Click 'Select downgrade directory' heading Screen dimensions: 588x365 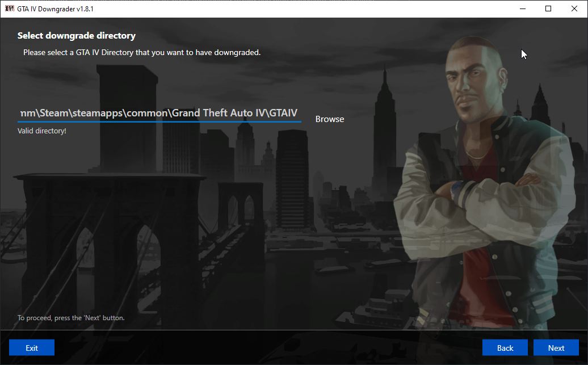click(77, 36)
